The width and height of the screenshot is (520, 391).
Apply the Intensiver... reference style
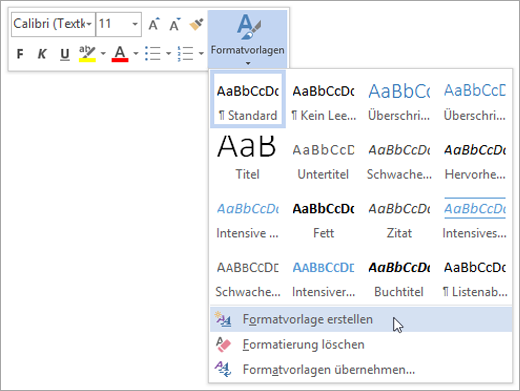tap(323, 276)
